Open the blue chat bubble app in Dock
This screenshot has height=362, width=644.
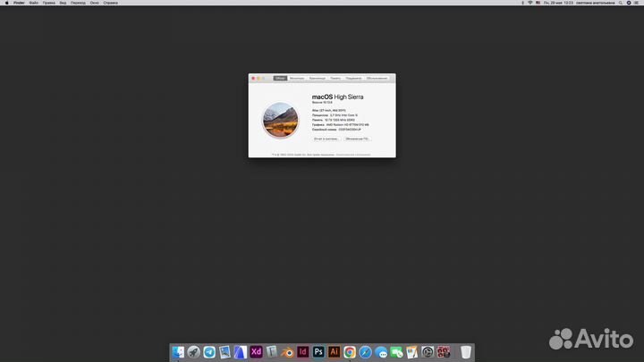tap(381, 352)
